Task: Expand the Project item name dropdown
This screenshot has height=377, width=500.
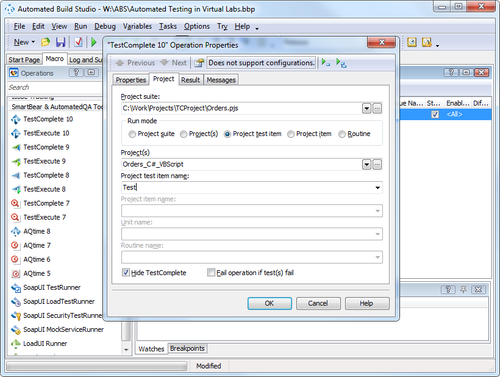Action: tap(377, 211)
